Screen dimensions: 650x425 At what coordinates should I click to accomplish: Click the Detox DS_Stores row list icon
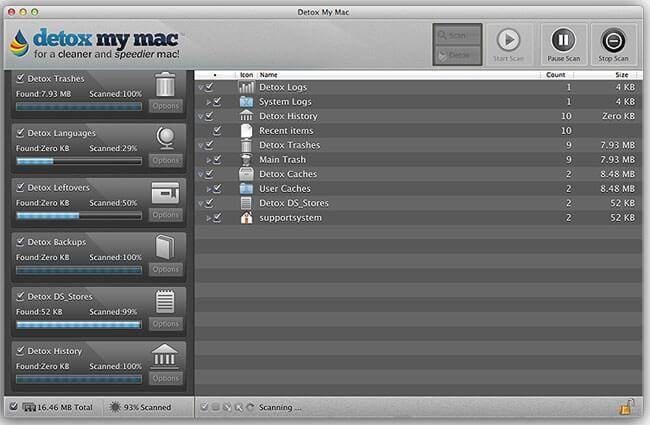click(246, 203)
